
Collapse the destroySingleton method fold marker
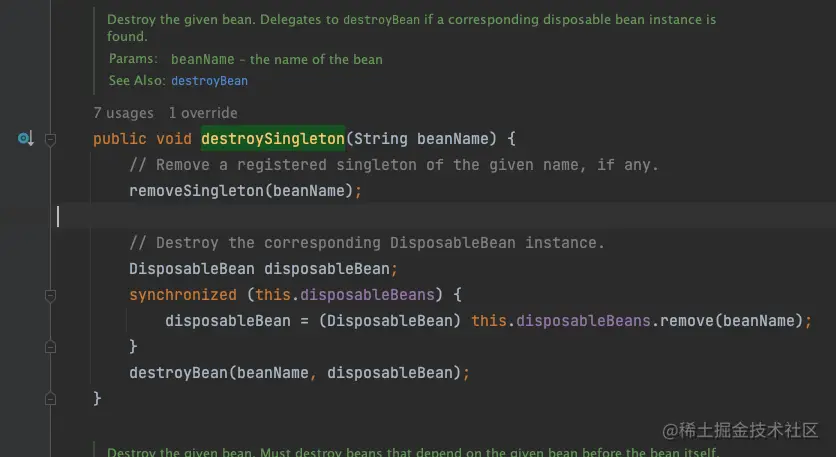pyautogui.click(x=50, y=140)
